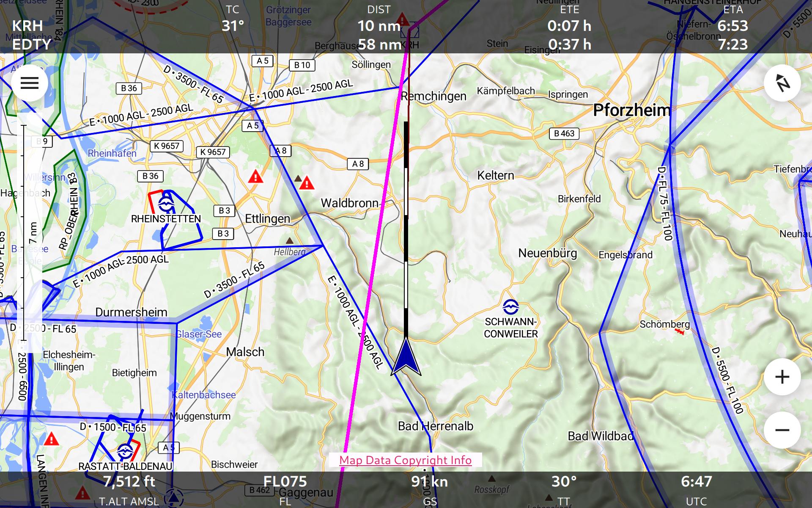Tap the Bad Herrenalb town label
Image resolution: width=812 pixels, height=508 pixels.
click(x=436, y=426)
